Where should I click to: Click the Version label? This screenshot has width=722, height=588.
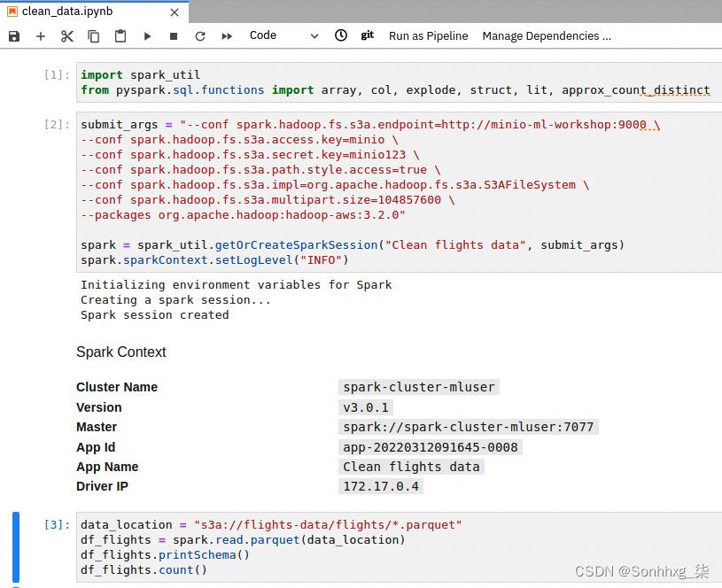point(99,407)
